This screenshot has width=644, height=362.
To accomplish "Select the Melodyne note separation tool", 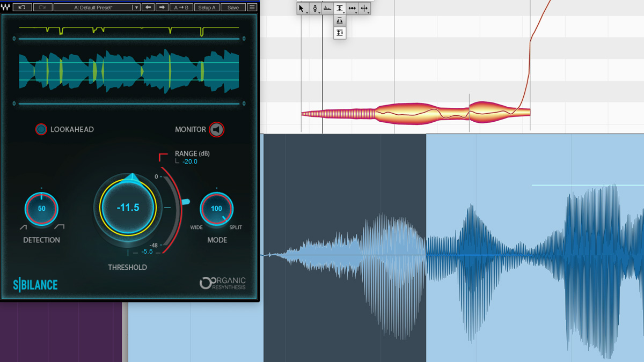I will click(364, 8).
